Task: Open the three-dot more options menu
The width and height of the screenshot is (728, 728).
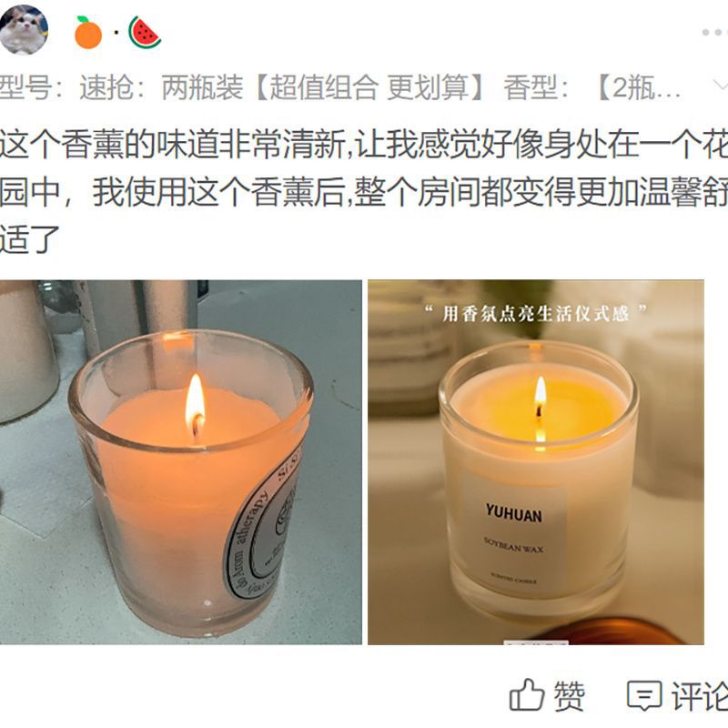Action: 714,33
